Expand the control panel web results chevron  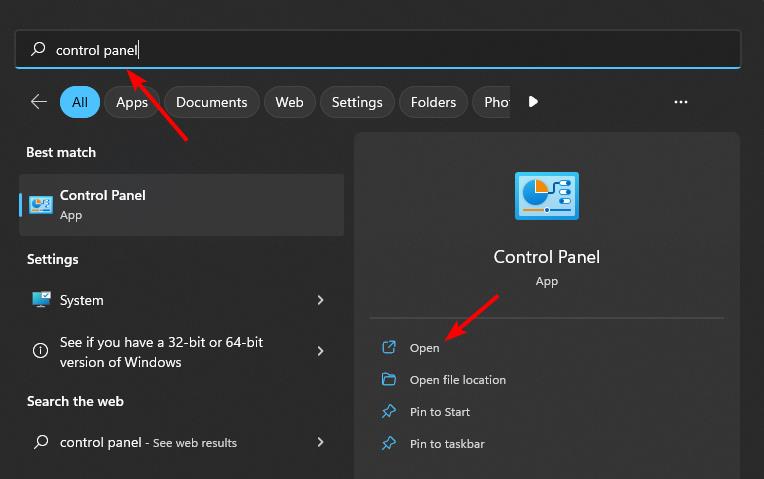320,442
